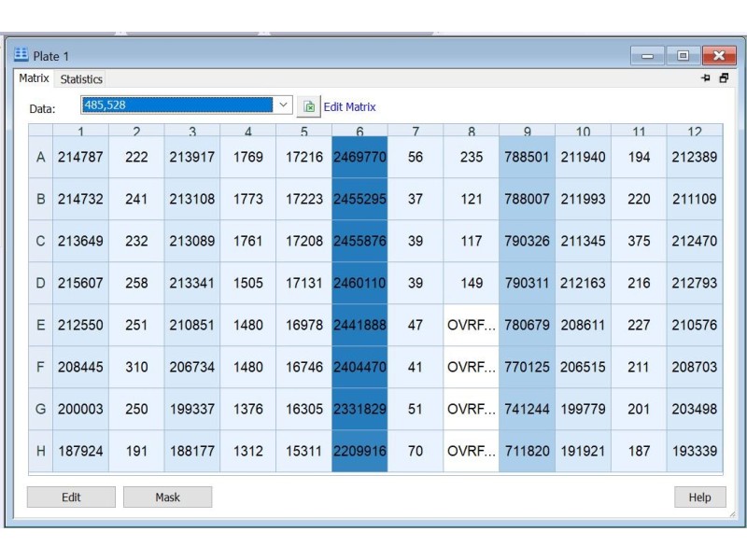
Task: Select overflow cell in row E column 8
Action: [x=472, y=325]
